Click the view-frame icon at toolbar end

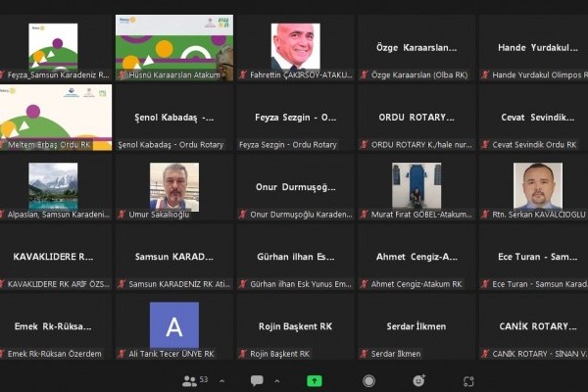coord(468,381)
